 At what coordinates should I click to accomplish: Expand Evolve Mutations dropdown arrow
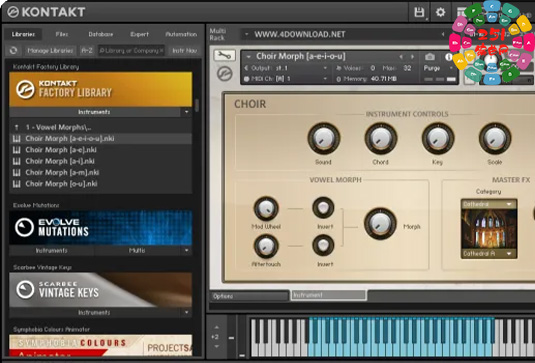pos(186,250)
